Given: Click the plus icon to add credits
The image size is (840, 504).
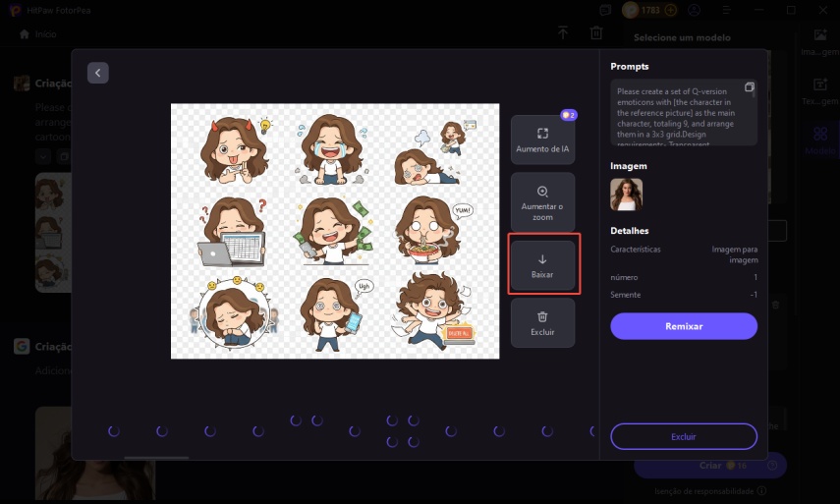Looking at the screenshot, I should pos(671,10).
